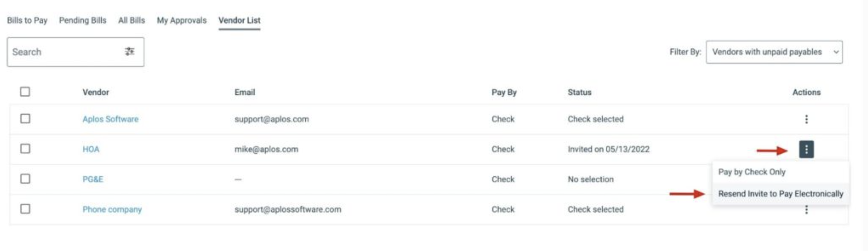
Task: Open the All Bills tab
Action: [132, 20]
